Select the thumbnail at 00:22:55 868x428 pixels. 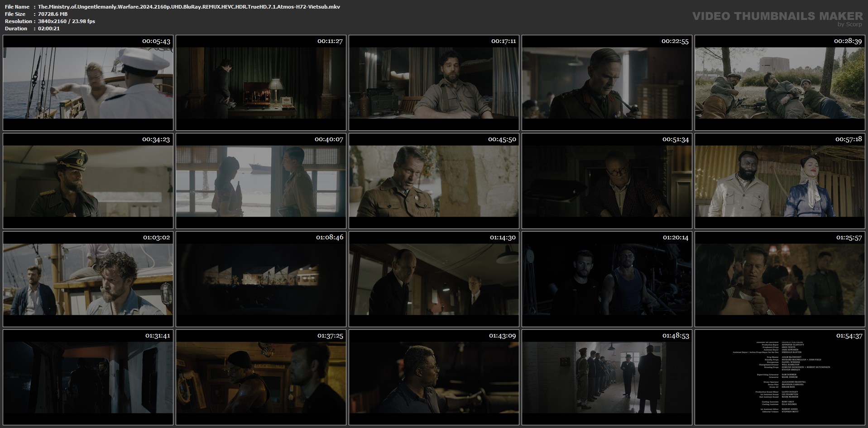[x=607, y=83]
